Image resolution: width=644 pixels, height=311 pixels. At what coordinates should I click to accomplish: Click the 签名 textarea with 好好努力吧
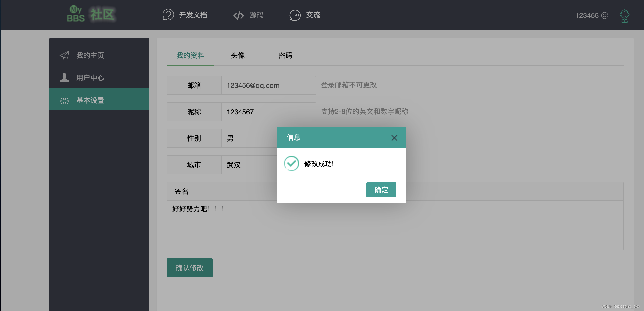point(395,225)
